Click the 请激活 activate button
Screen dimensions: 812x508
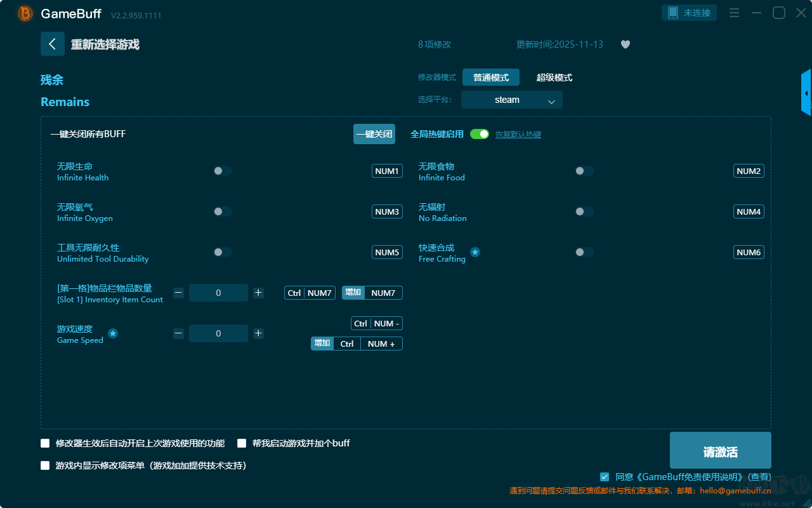[x=721, y=450]
